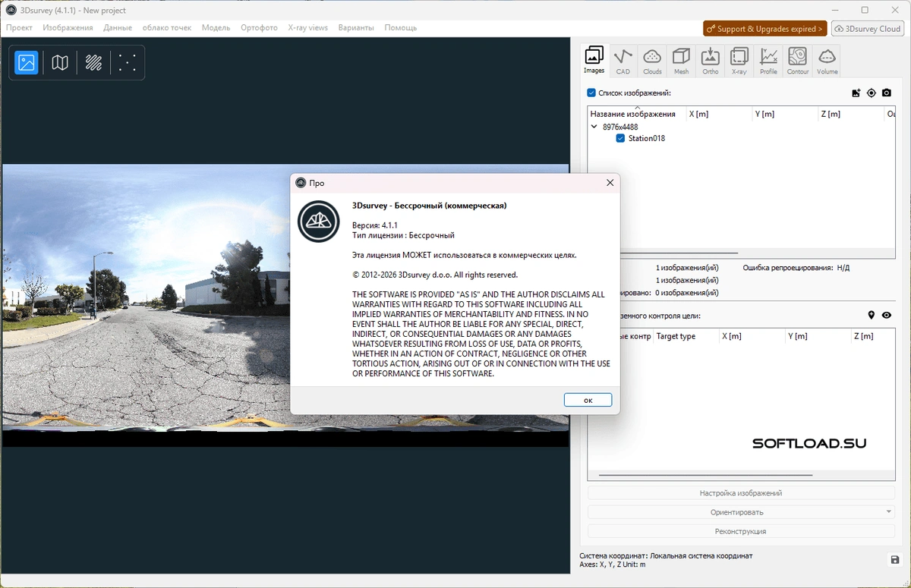
Task: Click the 3Dsurvey logo in the Про dialog
Action: (x=319, y=222)
